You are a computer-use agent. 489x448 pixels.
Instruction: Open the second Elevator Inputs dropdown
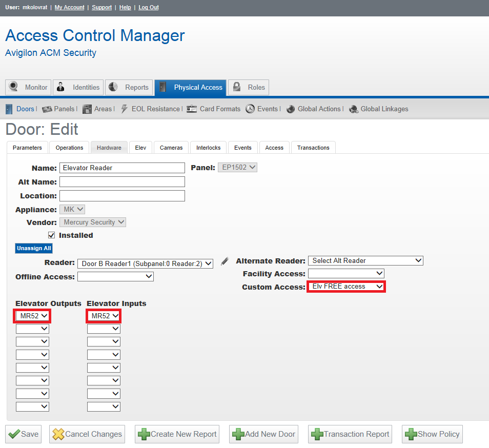click(x=104, y=329)
